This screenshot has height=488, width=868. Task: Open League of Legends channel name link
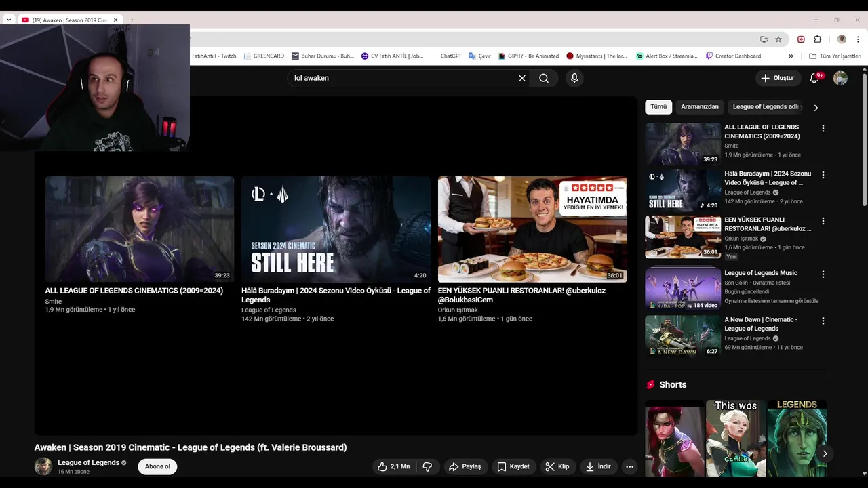[x=88, y=462]
